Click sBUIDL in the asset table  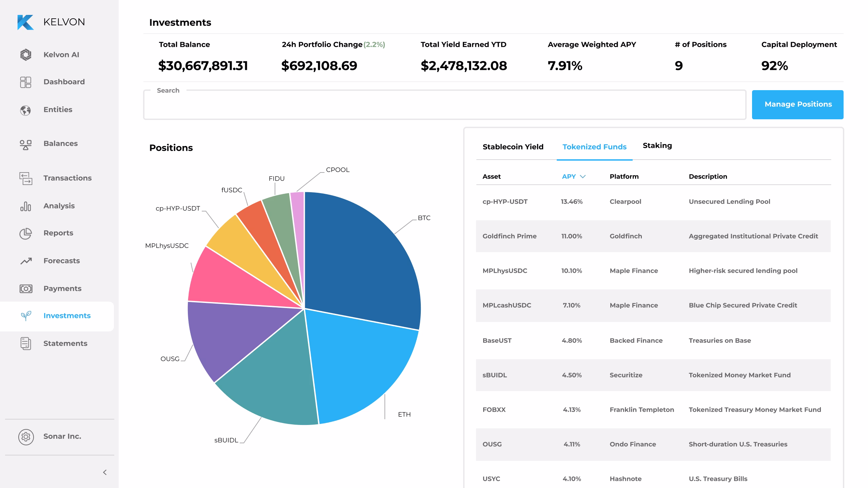point(494,375)
